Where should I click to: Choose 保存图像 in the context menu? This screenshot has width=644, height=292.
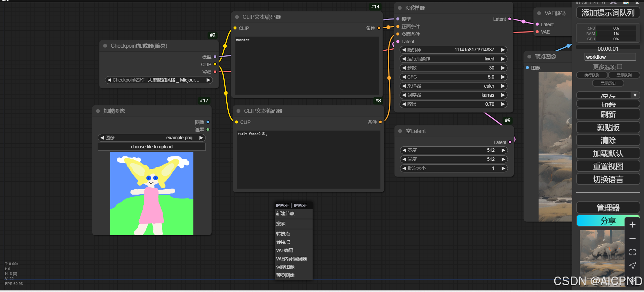293,267
